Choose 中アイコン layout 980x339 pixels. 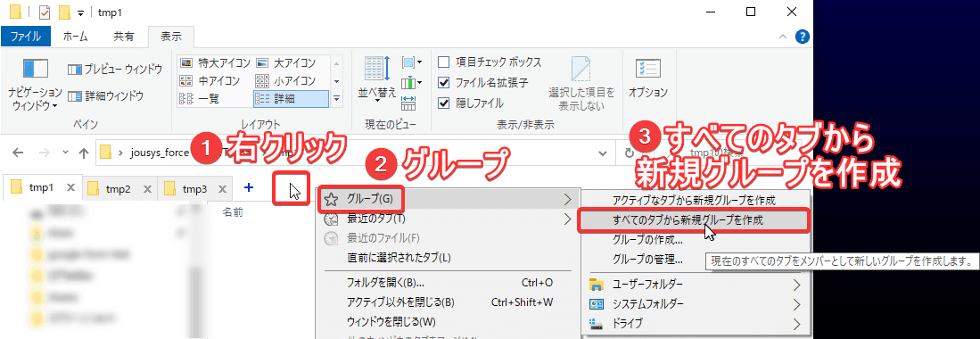pos(210,80)
